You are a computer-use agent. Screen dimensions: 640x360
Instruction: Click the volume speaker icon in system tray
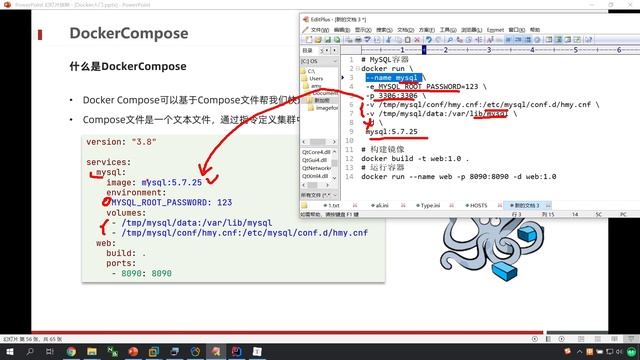pos(619,351)
